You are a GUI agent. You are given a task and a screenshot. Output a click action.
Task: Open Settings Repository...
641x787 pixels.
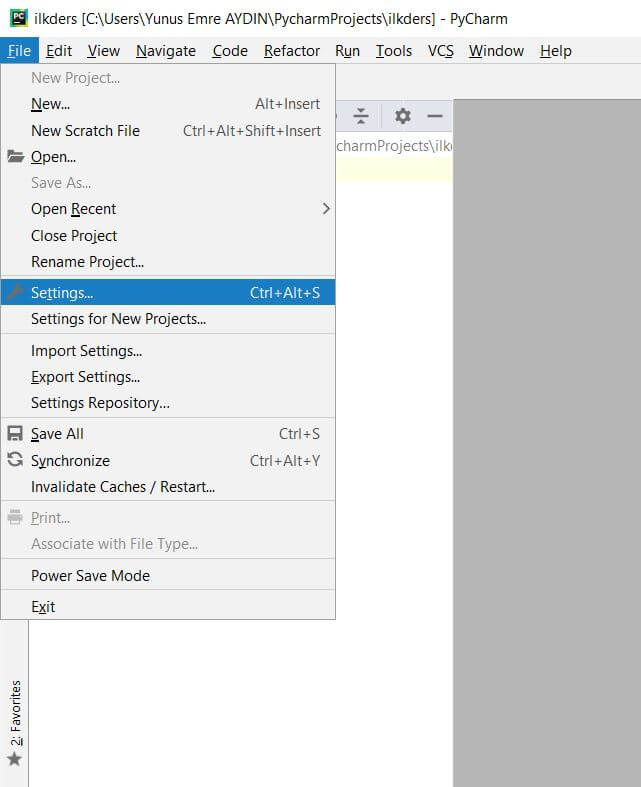(168, 403)
